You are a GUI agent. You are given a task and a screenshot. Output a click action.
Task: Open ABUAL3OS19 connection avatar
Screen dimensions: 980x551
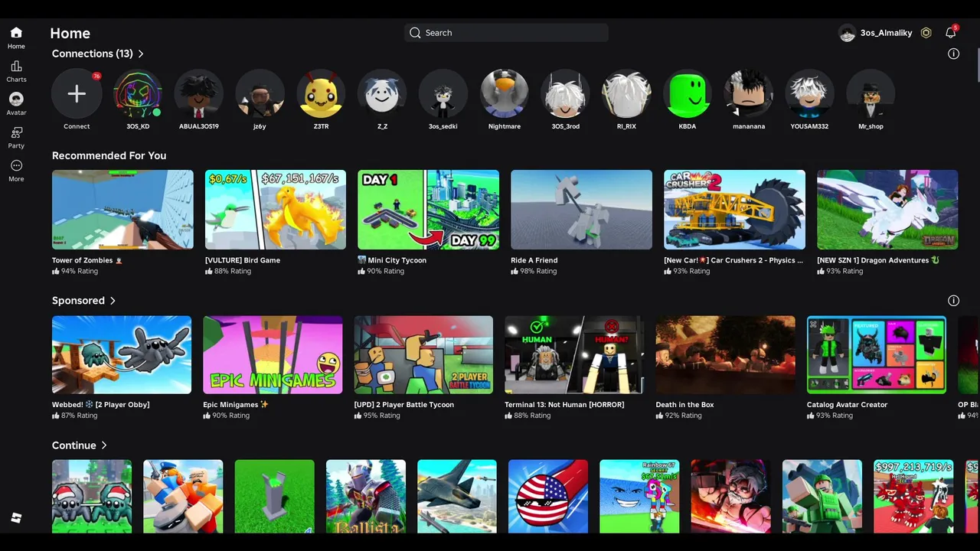[x=199, y=94]
